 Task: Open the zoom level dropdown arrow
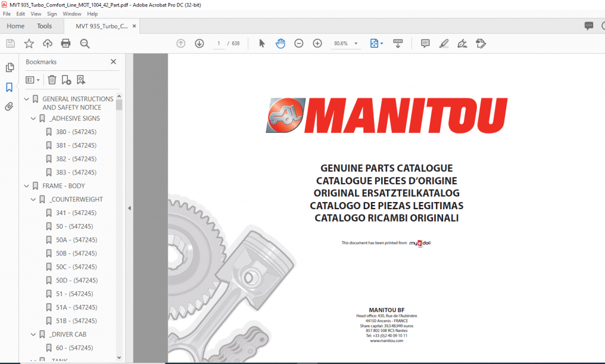point(356,44)
